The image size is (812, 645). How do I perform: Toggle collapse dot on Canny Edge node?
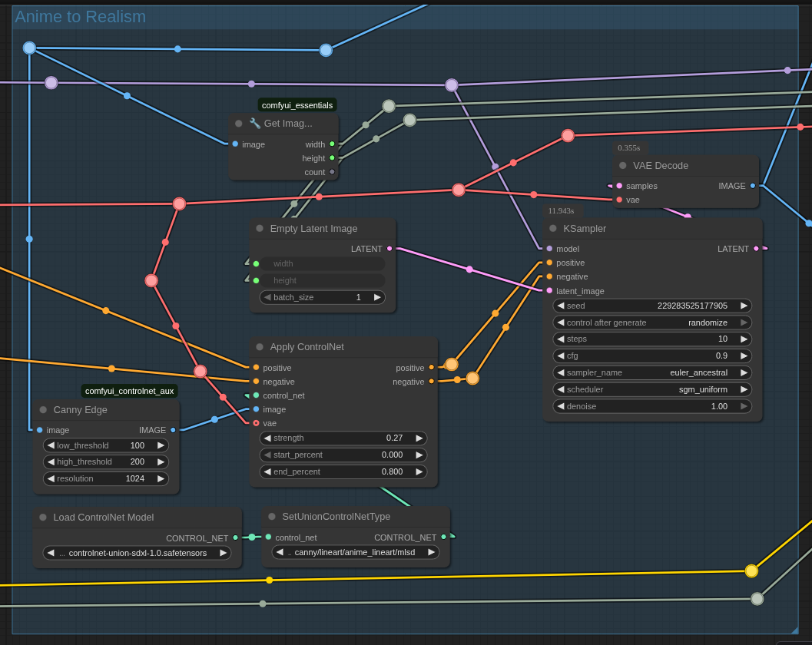[x=43, y=410]
